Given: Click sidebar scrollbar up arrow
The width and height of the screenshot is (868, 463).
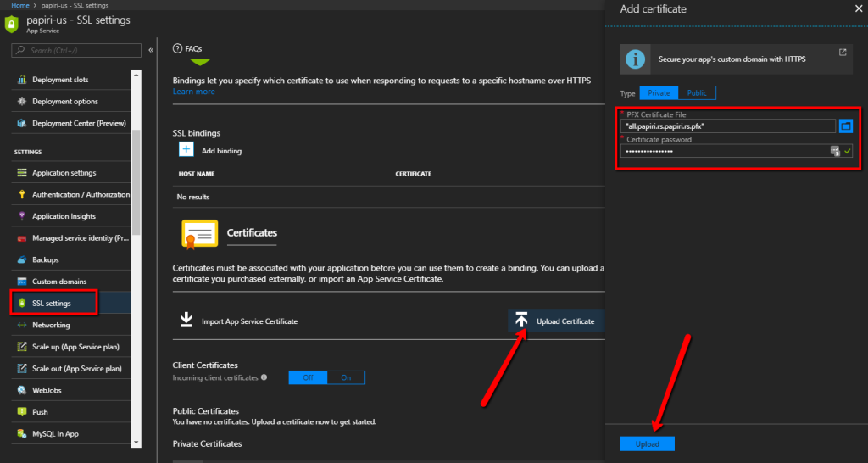Looking at the screenshot, I should [136, 75].
